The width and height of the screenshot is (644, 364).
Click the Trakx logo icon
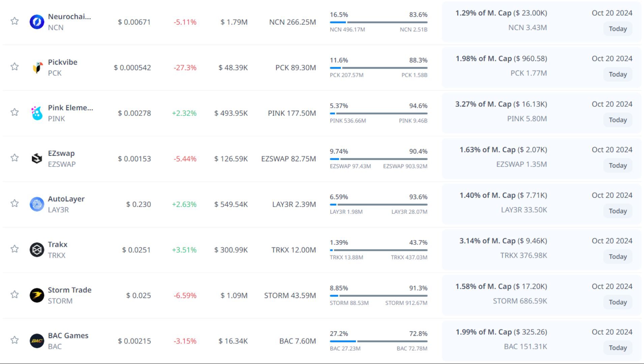37,250
